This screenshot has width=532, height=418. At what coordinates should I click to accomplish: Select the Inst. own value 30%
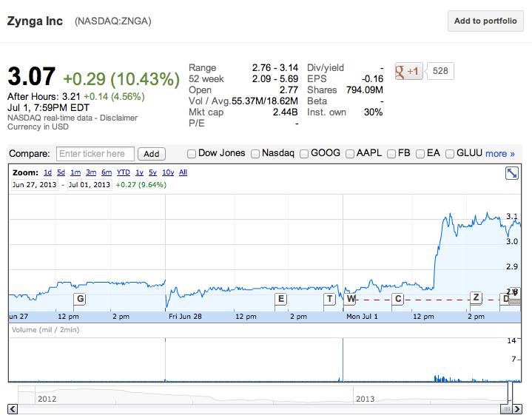click(x=373, y=112)
